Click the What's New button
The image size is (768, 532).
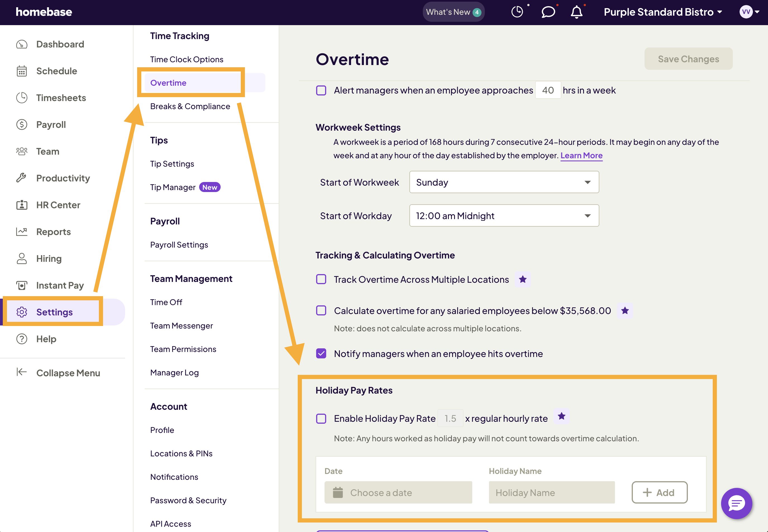(453, 12)
